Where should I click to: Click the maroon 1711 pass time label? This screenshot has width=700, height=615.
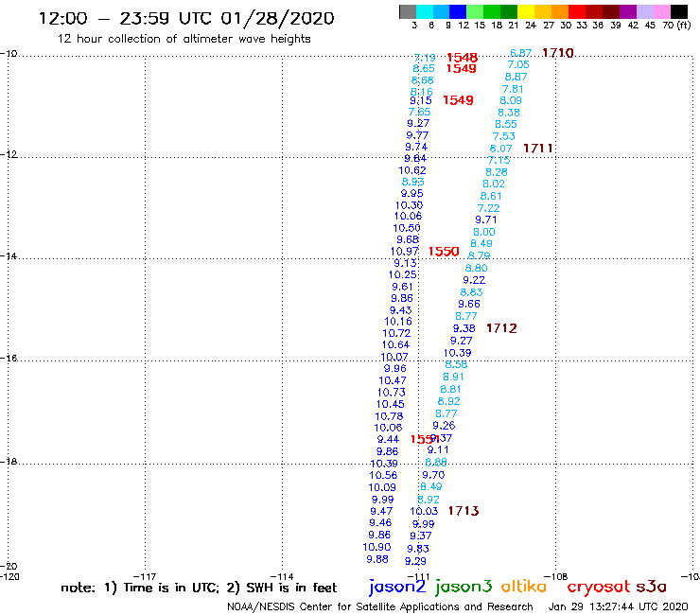pos(538,149)
